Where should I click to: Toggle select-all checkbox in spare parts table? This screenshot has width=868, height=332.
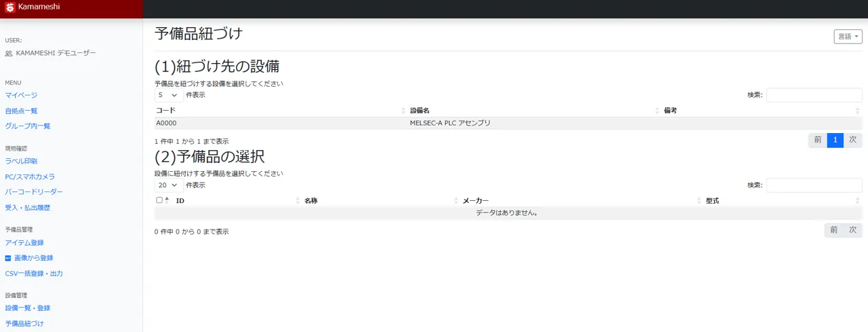tap(159, 200)
